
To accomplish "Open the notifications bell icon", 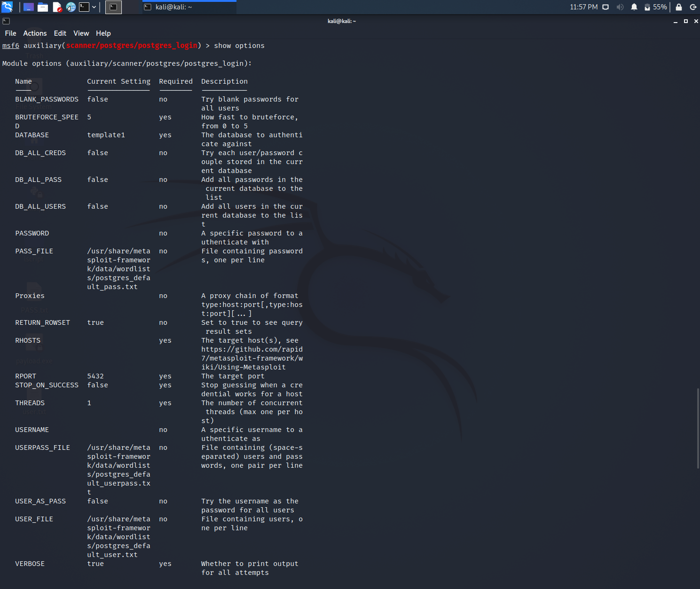I will 634,7.
